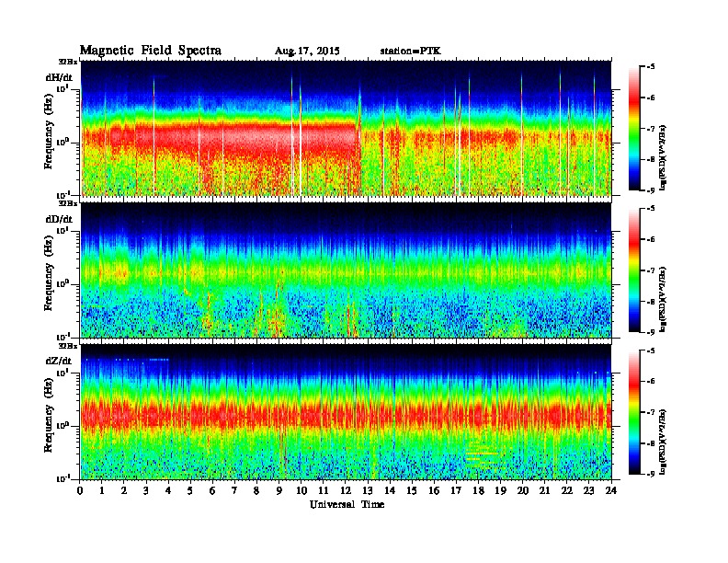Click the dZ/dt spectrogram plot area
The width and height of the screenshot is (728, 563).
pyautogui.click(x=346, y=412)
